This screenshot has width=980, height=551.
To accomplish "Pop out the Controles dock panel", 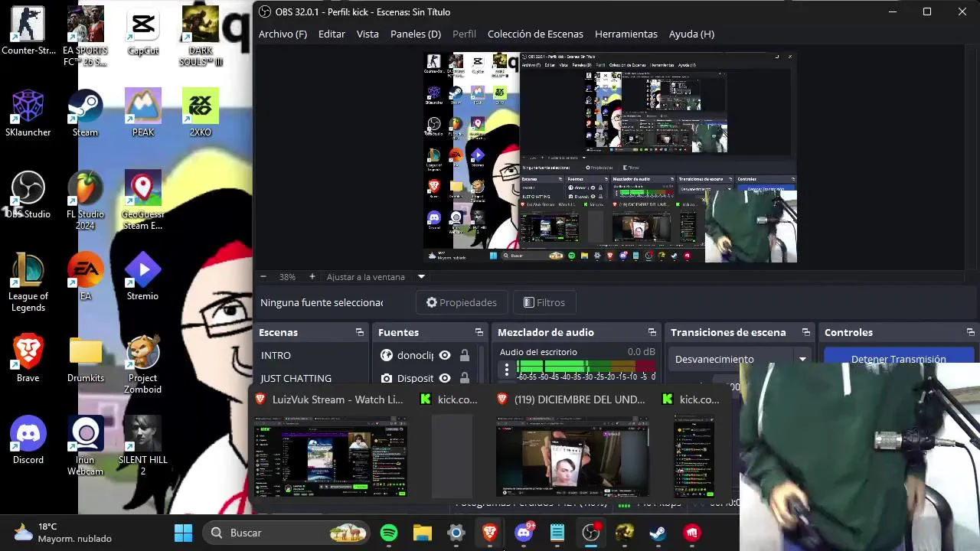I will [971, 332].
